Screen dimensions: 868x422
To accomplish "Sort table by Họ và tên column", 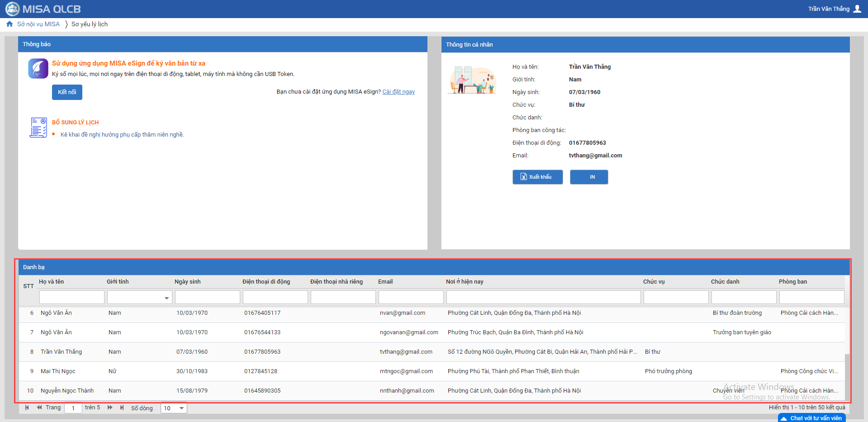I will [51, 281].
